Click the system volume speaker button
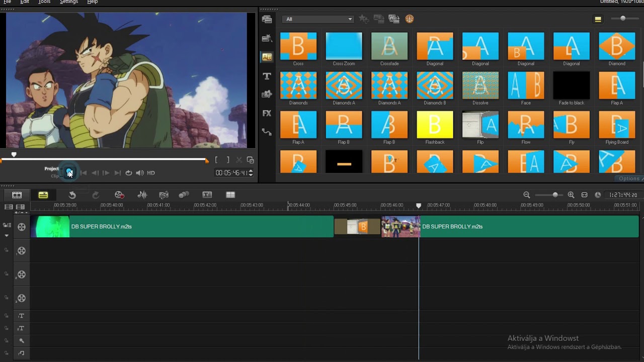Screen dimensions: 644x362 pyautogui.click(x=140, y=173)
